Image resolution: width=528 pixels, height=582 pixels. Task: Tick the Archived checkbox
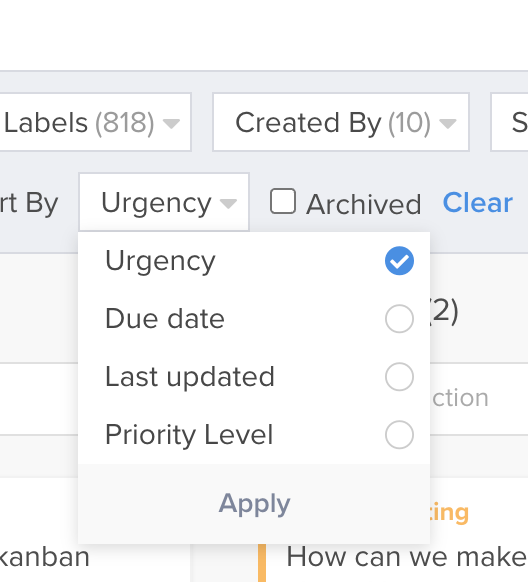click(x=283, y=202)
